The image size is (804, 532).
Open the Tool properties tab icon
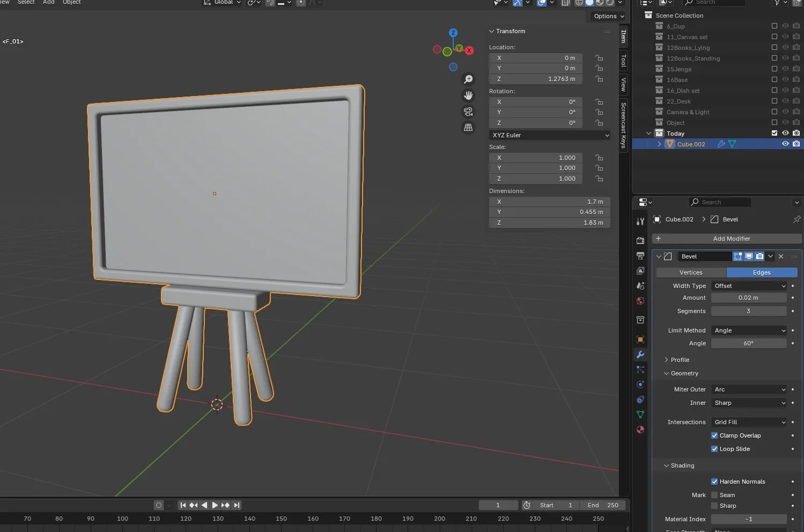[x=640, y=221]
